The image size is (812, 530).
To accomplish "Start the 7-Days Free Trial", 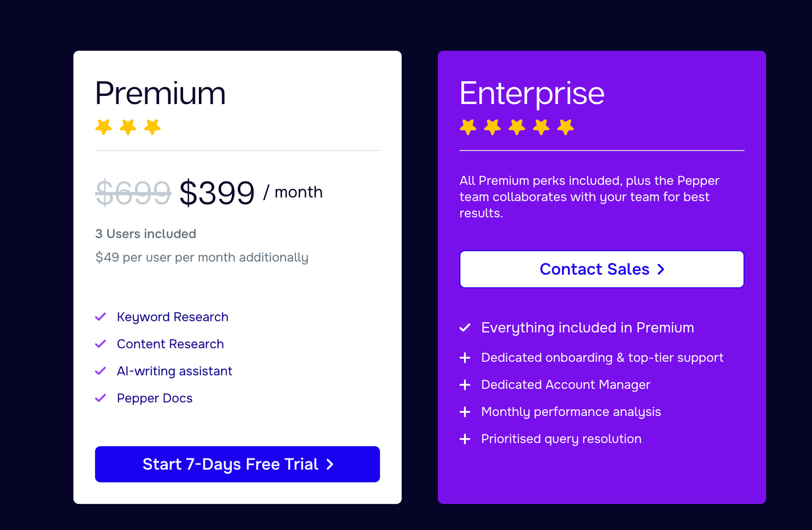I will pos(237,464).
